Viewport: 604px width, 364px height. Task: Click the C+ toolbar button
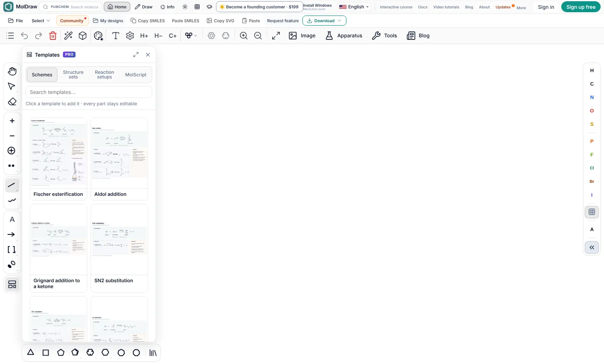click(173, 36)
